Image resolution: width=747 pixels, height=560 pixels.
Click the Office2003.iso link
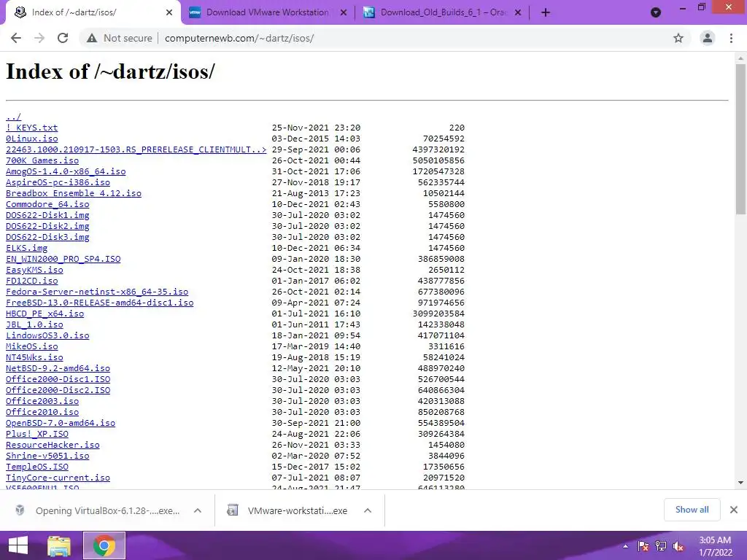(42, 402)
